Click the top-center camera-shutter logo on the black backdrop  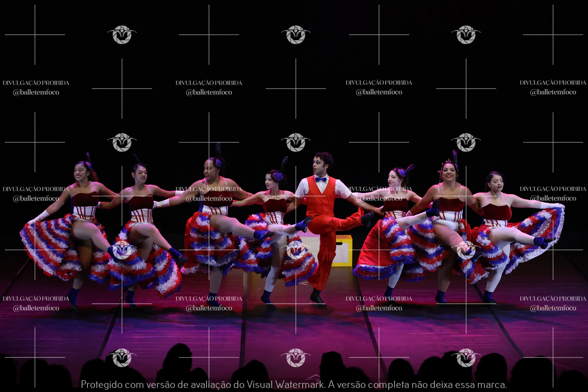tap(296, 35)
